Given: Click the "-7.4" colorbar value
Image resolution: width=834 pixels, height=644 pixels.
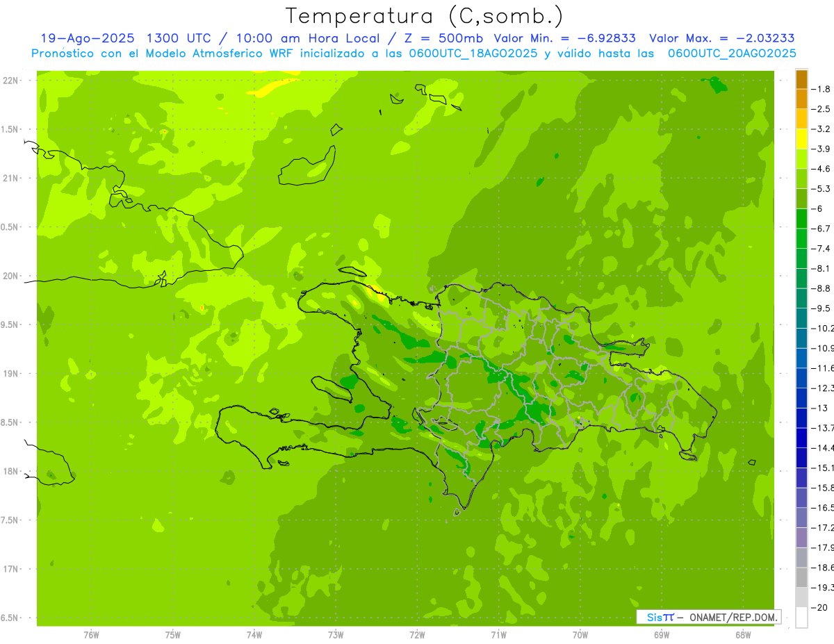Looking at the screenshot, I should pyautogui.click(x=821, y=249).
